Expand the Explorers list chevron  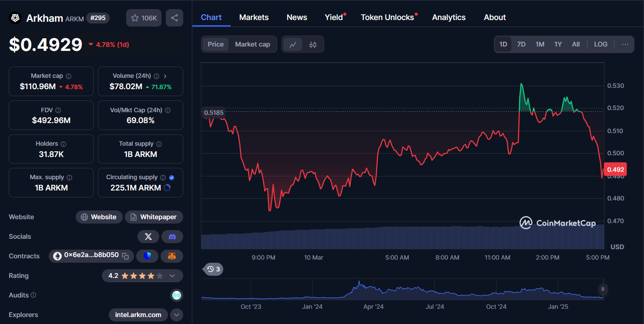pyautogui.click(x=176, y=314)
